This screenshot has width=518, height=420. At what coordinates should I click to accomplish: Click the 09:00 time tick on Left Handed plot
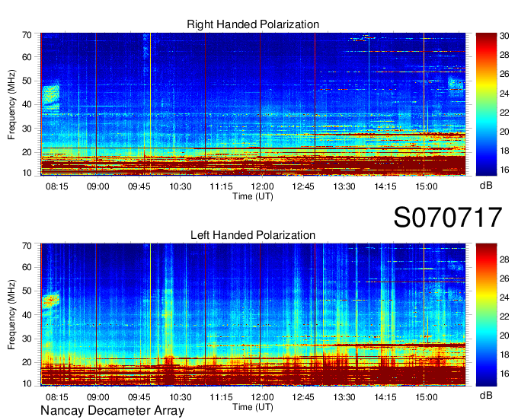click(x=98, y=397)
